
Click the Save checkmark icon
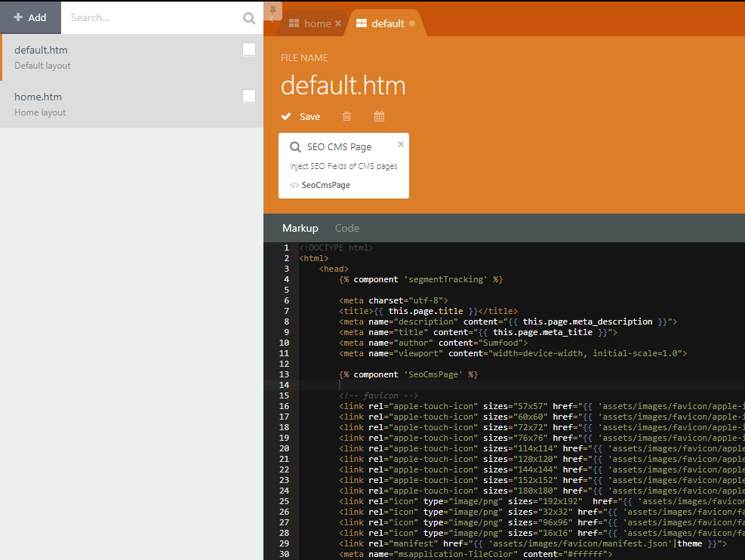point(286,116)
